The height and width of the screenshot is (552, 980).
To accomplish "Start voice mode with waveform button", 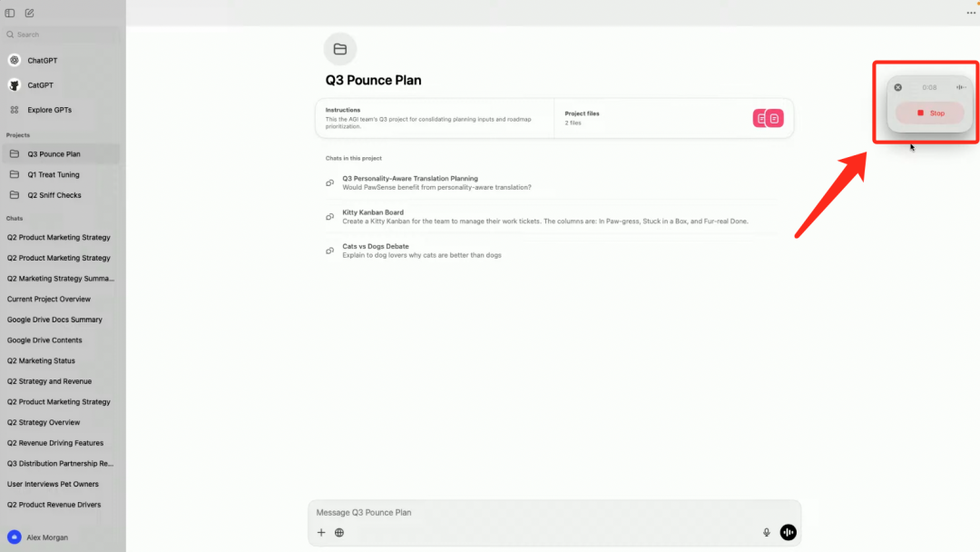I will pos(789,532).
